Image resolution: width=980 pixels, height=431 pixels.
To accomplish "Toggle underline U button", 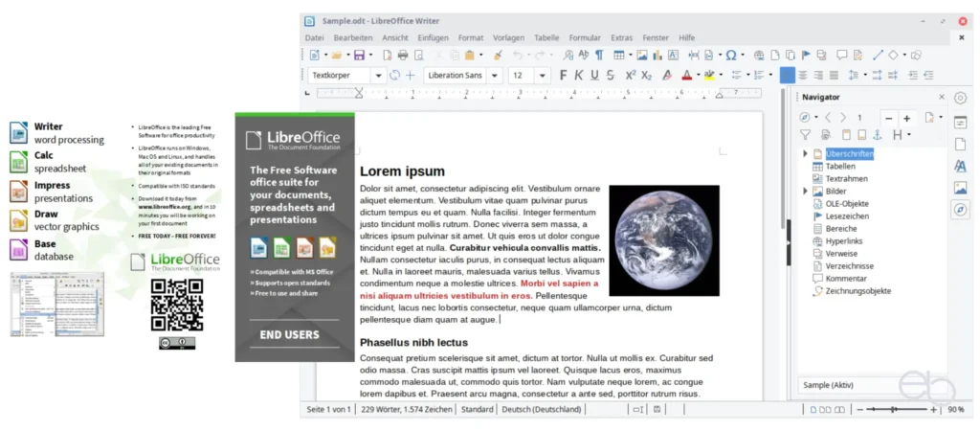I will [594, 75].
